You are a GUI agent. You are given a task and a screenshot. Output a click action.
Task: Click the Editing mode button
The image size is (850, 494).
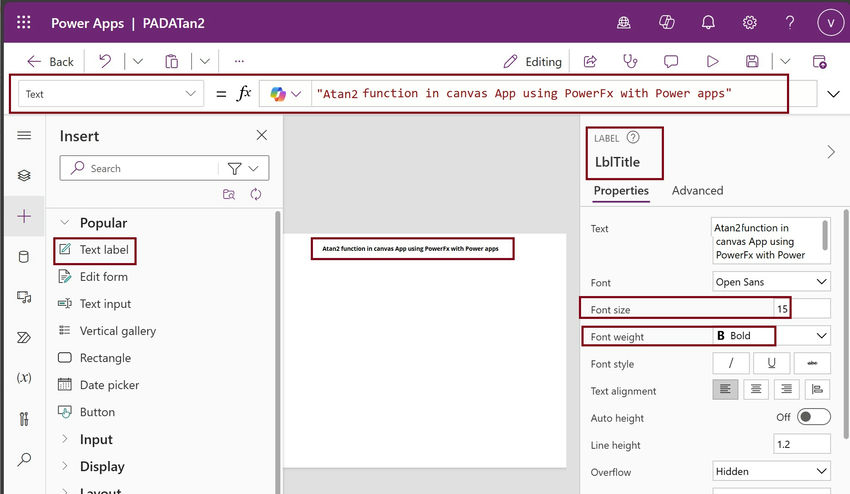coord(532,62)
